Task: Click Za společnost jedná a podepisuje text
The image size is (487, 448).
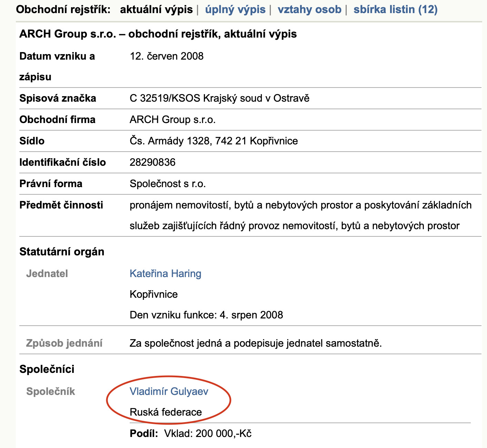Action: pos(256,343)
